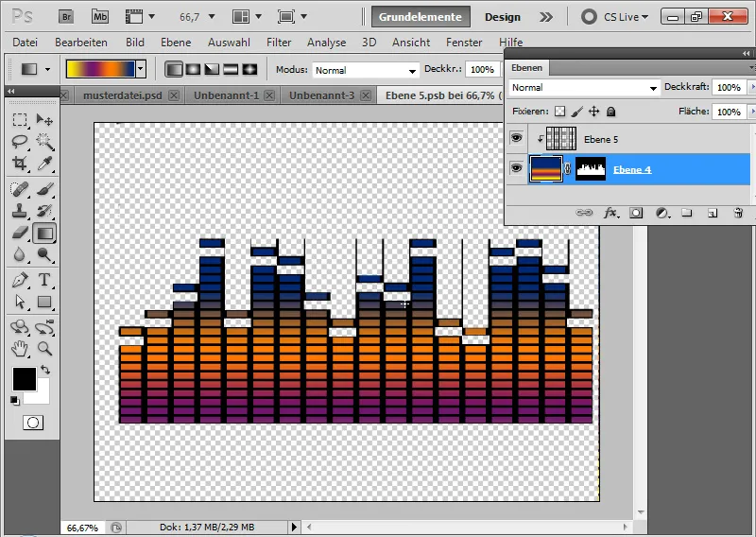Swap foreground and background colors

click(x=45, y=370)
